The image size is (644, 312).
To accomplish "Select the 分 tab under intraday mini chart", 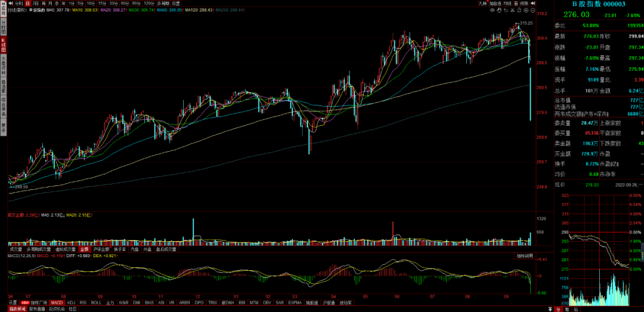I will (x=559, y=308).
